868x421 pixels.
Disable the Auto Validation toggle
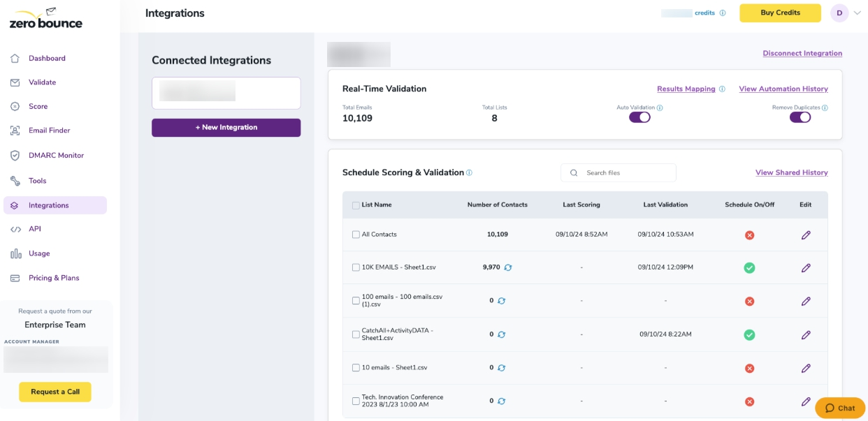(641, 117)
